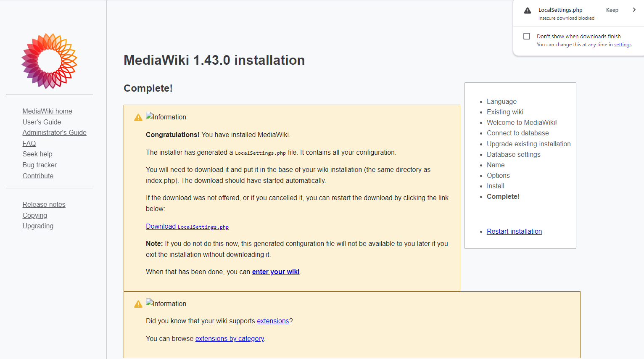Click the warning triangle in the Congratulations box

coord(138,117)
